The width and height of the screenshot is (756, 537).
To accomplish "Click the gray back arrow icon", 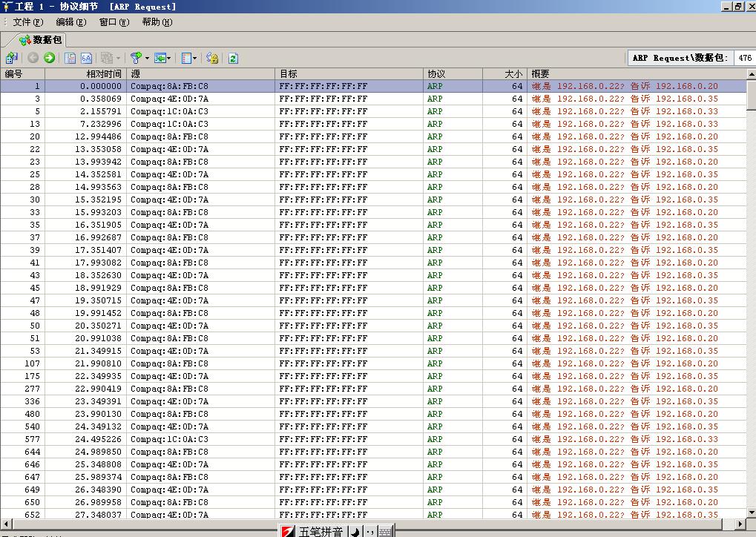I will point(33,58).
